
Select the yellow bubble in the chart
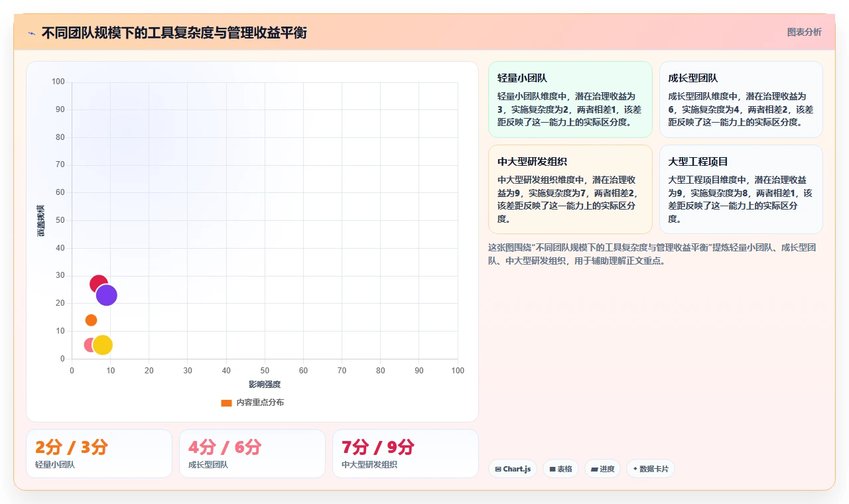(102, 345)
